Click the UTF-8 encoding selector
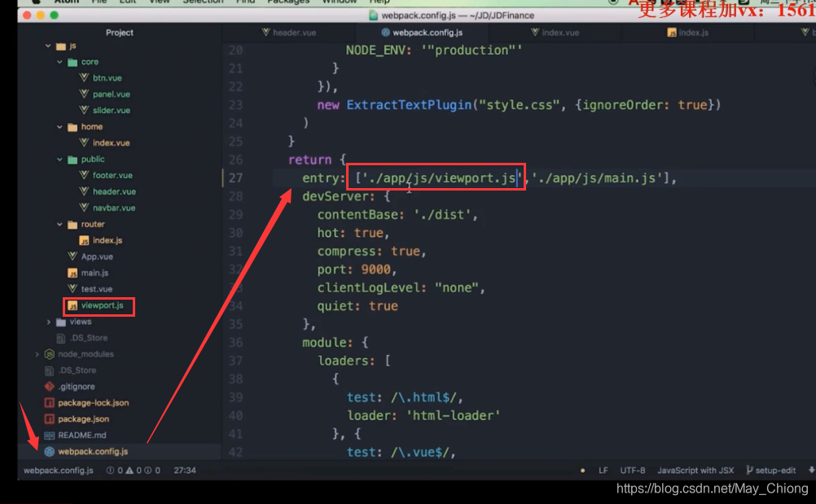The image size is (816, 504). coord(632,470)
